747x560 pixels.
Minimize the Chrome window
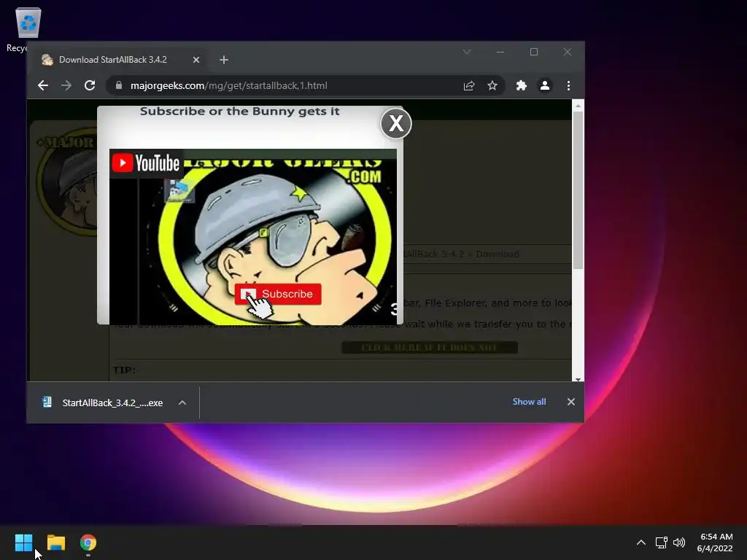pyautogui.click(x=500, y=52)
